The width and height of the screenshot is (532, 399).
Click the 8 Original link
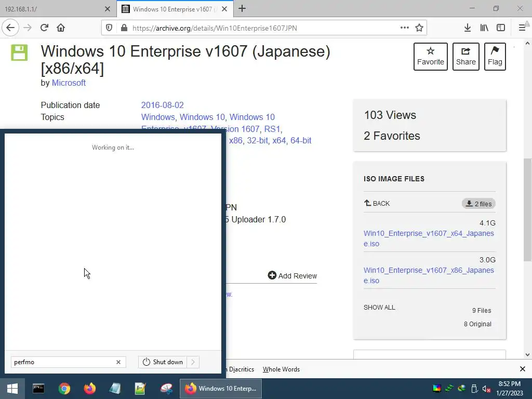tap(477, 324)
